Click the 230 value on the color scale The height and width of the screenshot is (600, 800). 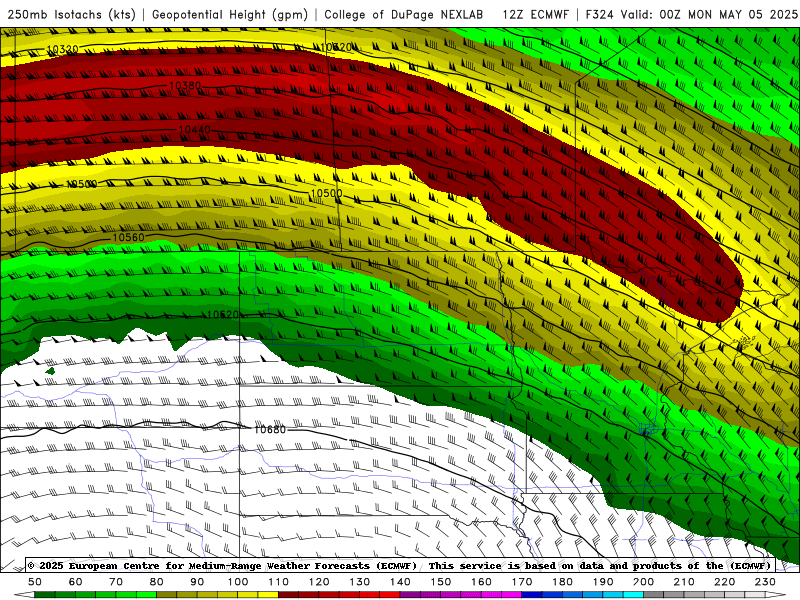(x=765, y=582)
